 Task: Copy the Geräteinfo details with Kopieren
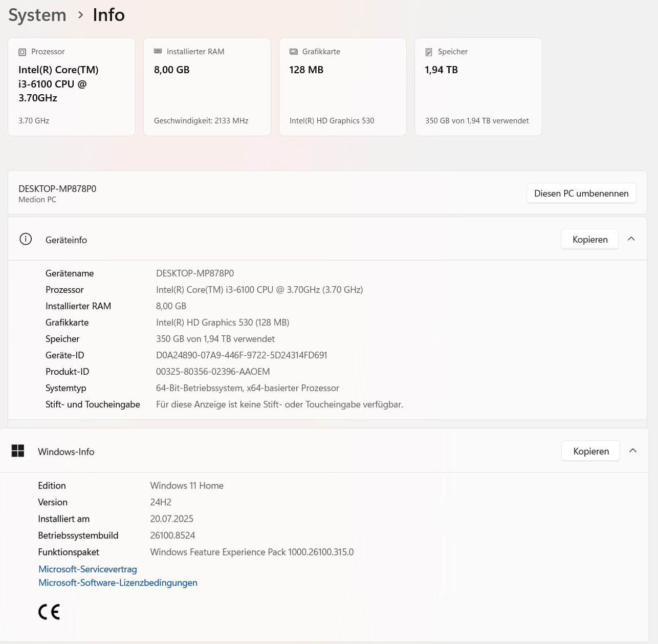pyautogui.click(x=590, y=240)
